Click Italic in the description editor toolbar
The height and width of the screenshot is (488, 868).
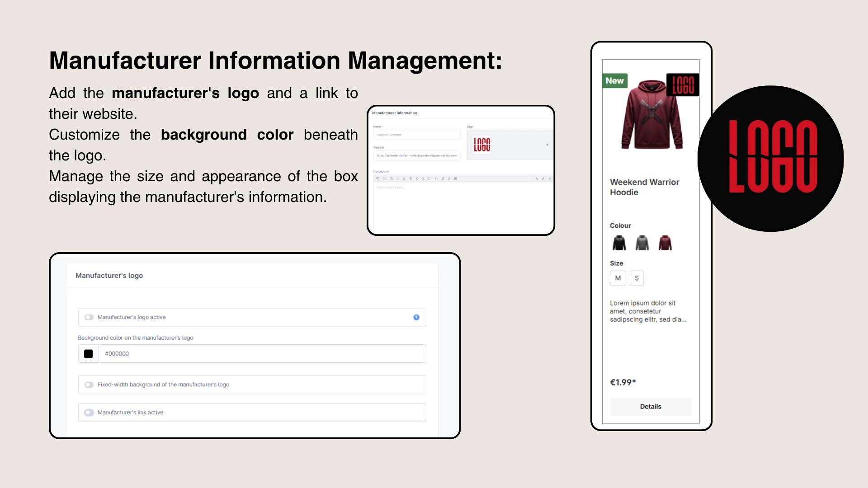tap(398, 178)
